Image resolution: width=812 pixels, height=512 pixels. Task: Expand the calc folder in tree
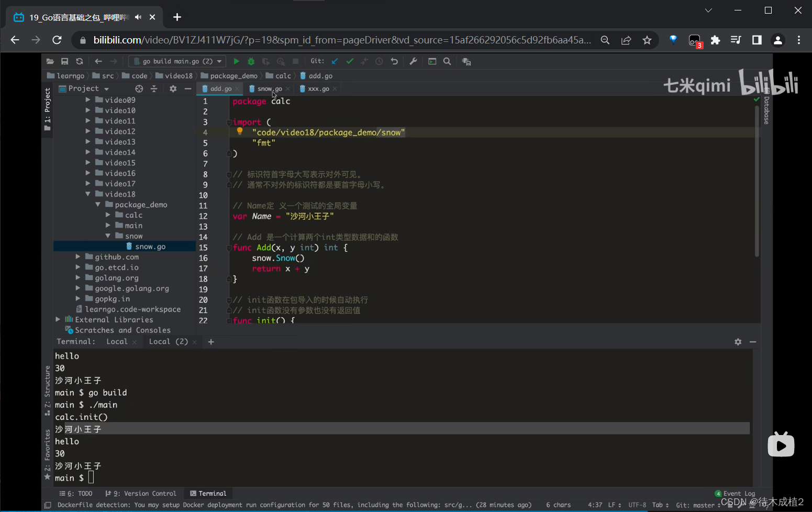[x=108, y=215]
